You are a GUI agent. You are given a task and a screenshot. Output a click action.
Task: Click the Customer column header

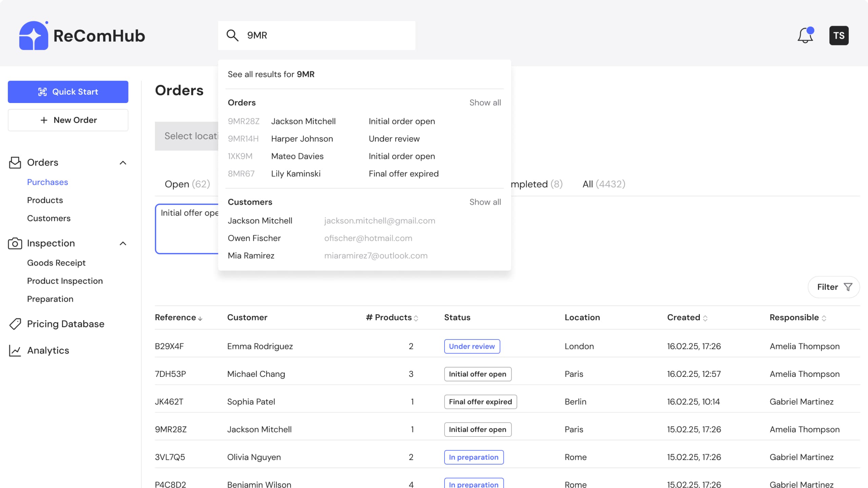pyautogui.click(x=247, y=318)
